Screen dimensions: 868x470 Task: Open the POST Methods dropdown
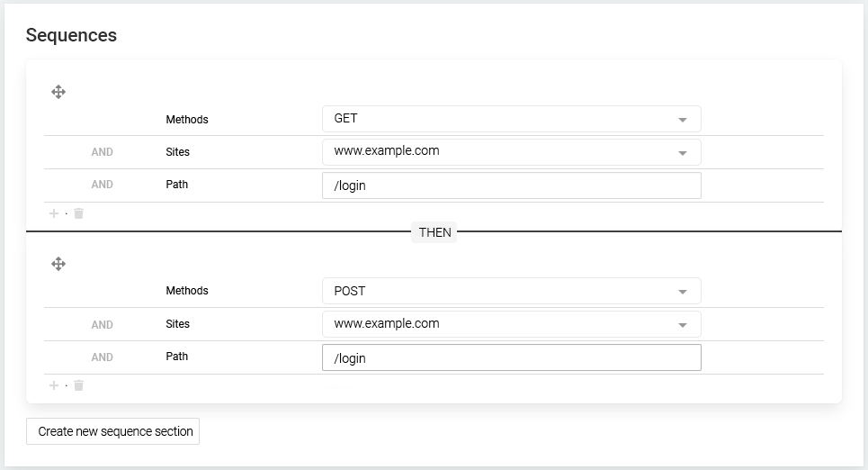pos(512,291)
